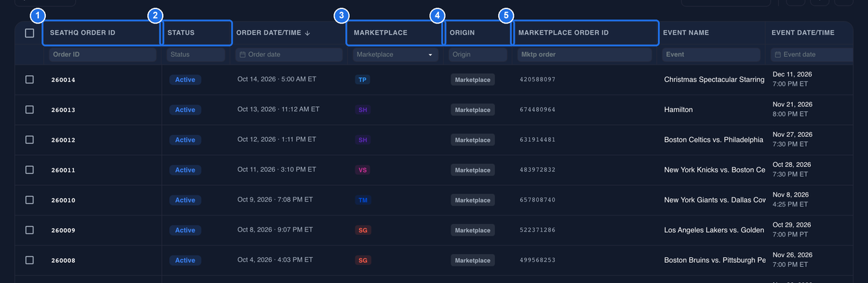Click marketplace order number 674480964
868x283 pixels.
[538, 110]
